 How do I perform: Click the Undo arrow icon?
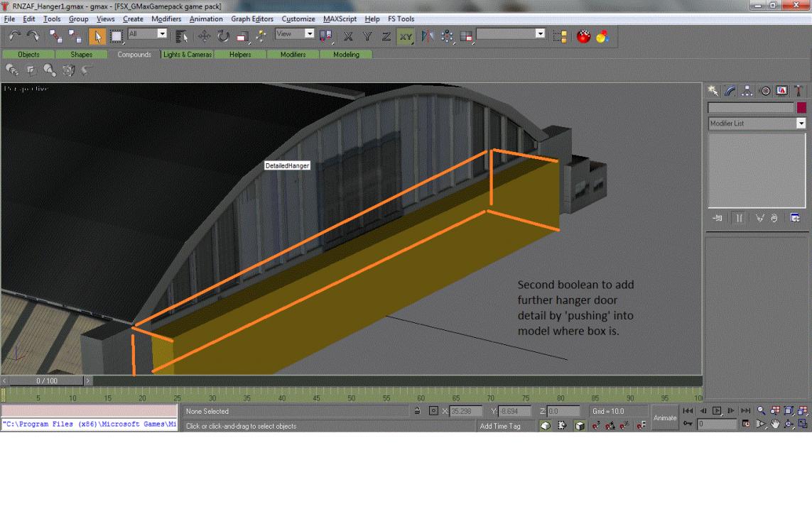coord(14,35)
